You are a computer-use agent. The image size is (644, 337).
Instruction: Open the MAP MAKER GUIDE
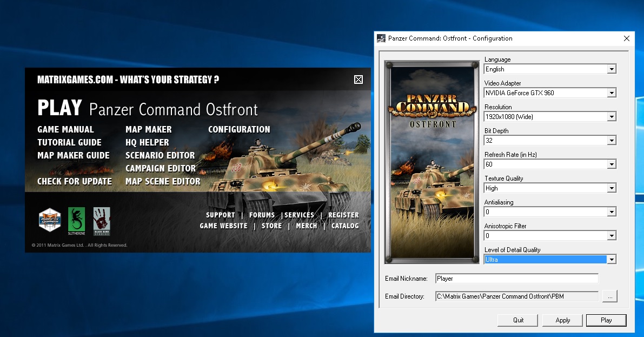click(74, 156)
